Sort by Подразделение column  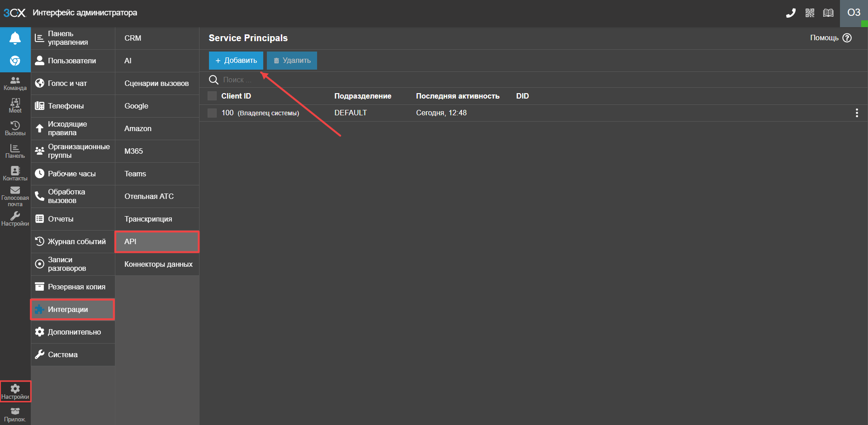coord(363,96)
